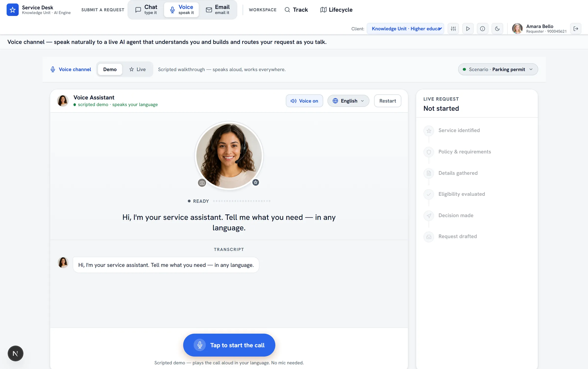Click the Details gathered label
The width and height of the screenshot is (588, 369).
458,173
